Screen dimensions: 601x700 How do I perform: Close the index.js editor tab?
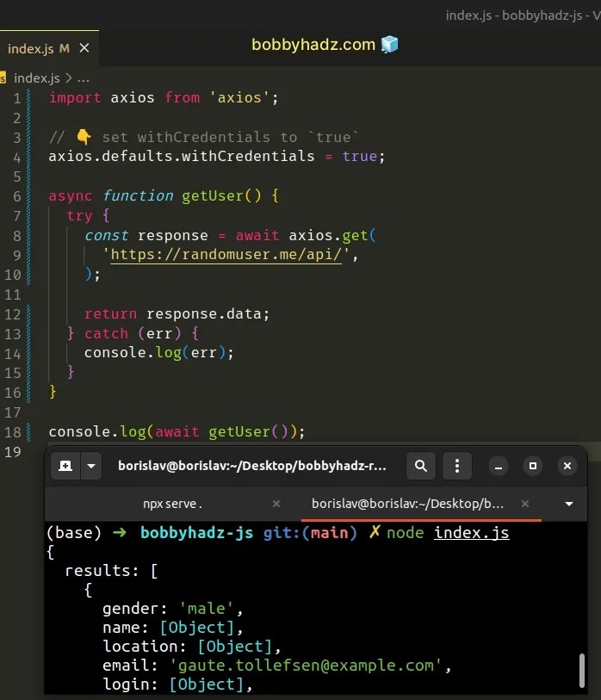(84, 47)
